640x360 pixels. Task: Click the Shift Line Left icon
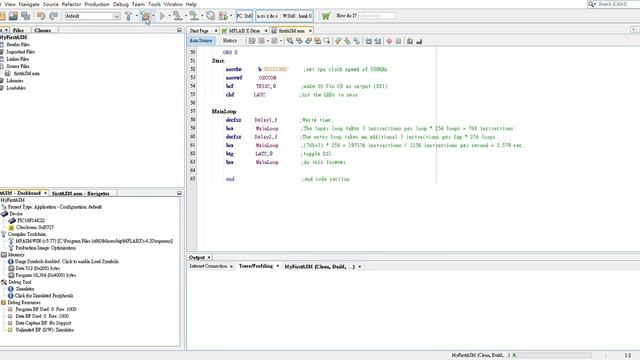click(x=369, y=41)
